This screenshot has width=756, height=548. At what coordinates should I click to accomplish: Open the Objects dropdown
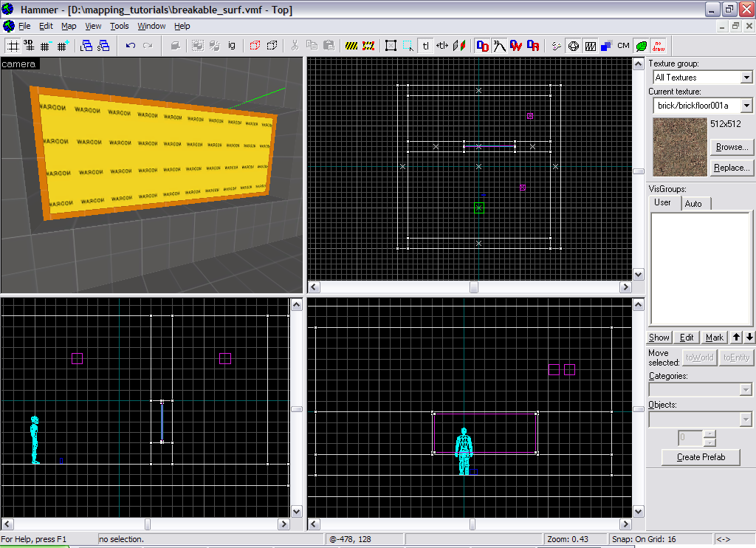pyautogui.click(x=746, y=419)
